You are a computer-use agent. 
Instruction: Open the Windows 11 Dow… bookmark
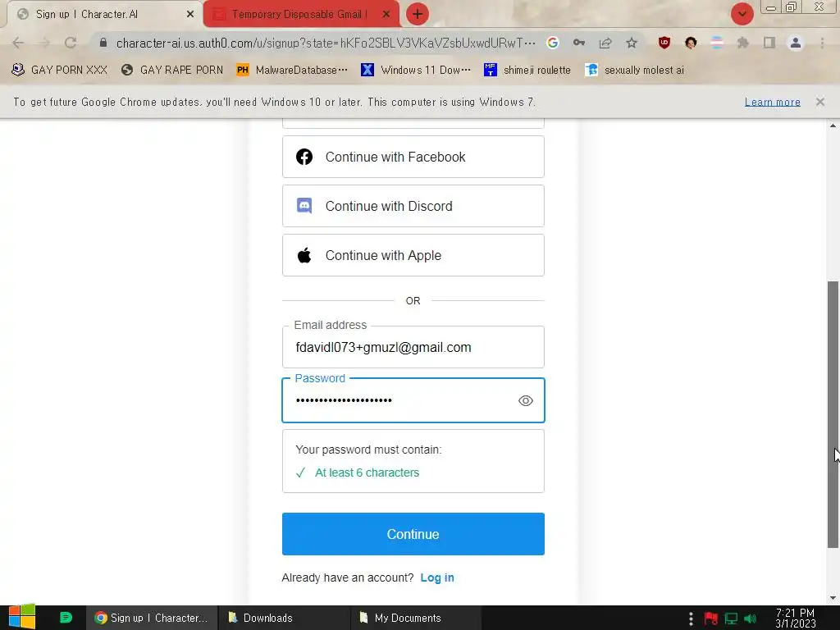tap(416, 70)
